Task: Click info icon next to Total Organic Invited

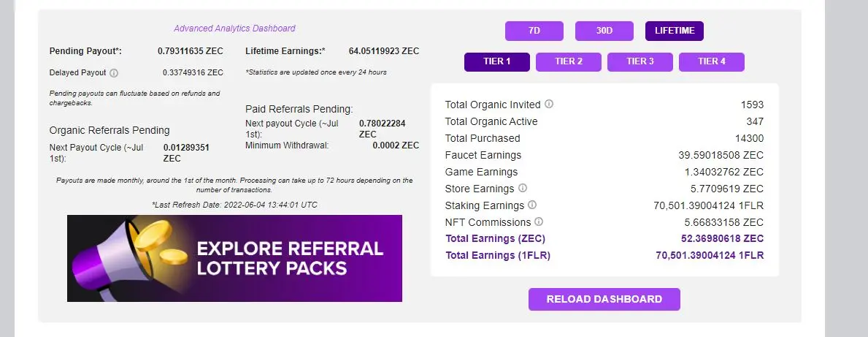Action: (548, 104)
